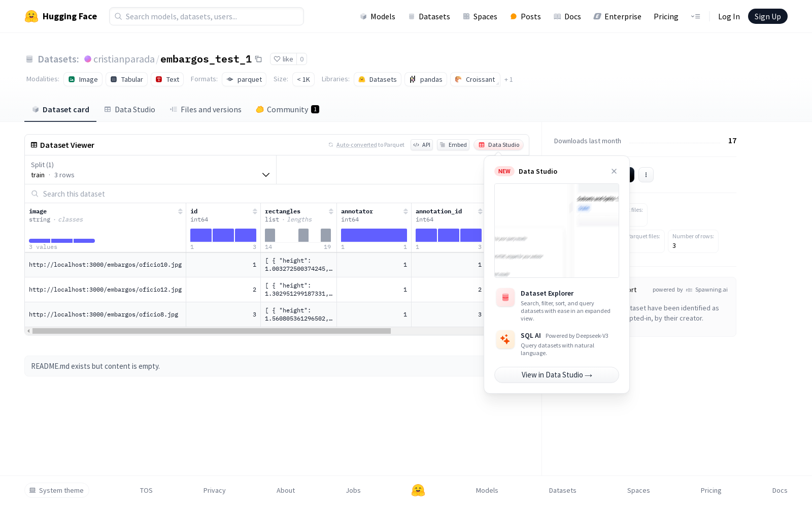812x508 pixels.
Task: Click the oficio10.jpg image URL cell
Action: click(106, 265)
